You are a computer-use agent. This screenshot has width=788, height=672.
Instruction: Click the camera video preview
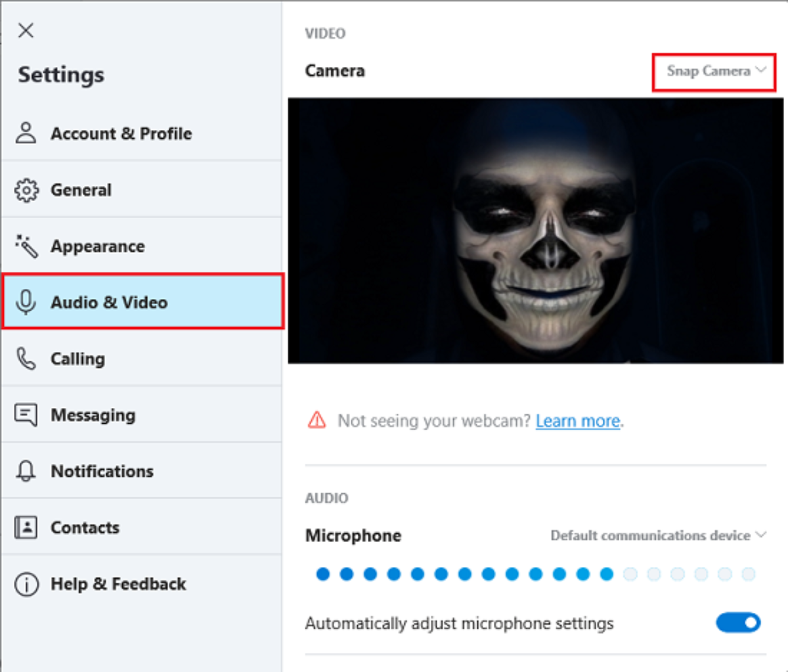tap(535, 231)
